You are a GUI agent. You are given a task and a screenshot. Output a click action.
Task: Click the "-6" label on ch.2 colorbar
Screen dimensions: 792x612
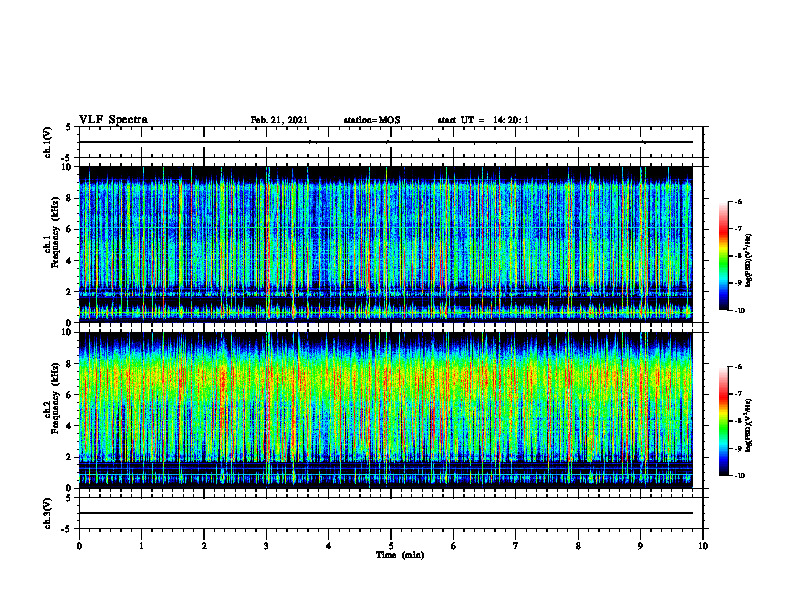738,367
